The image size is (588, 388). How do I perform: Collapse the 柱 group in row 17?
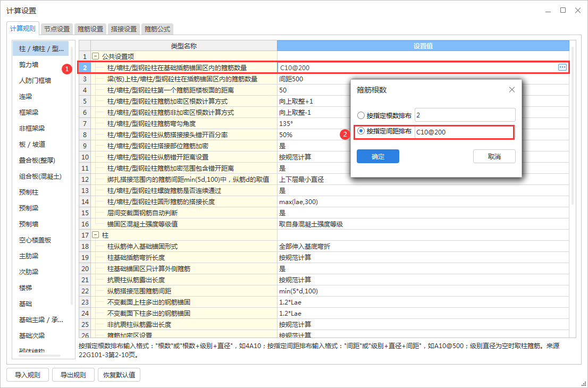click(x=96, y=235)
